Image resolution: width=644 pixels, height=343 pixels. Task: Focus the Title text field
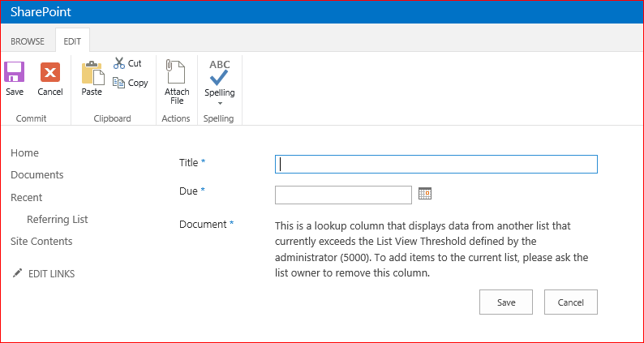coord(436,164)
